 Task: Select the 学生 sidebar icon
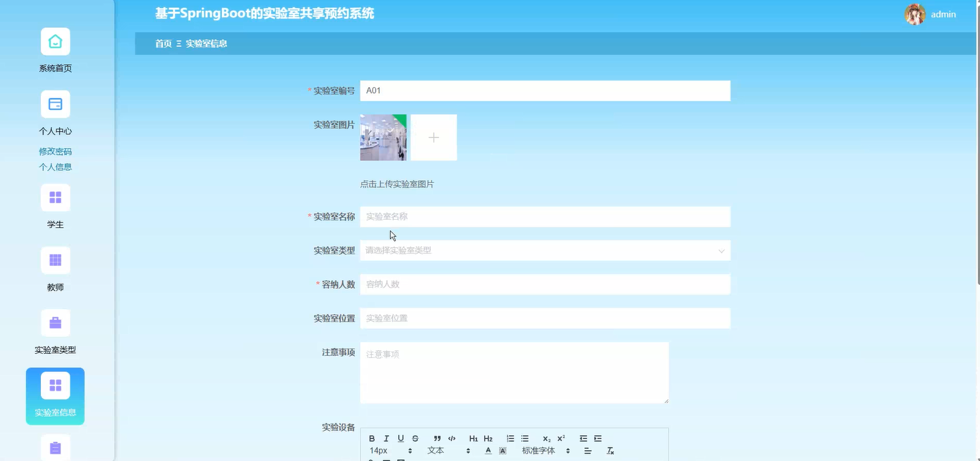(55, 197)
